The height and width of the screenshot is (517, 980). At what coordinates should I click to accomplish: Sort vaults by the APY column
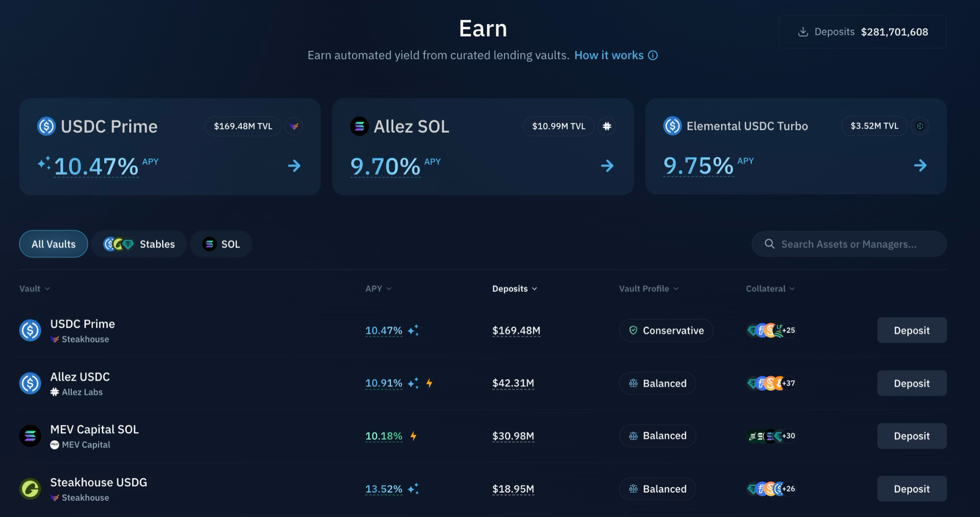378,289
